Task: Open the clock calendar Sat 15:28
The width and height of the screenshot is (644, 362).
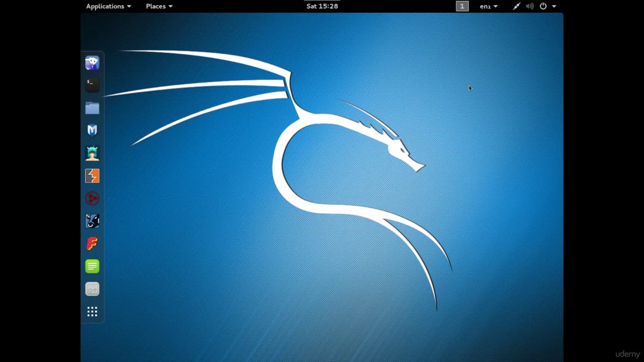Action: 322,6
